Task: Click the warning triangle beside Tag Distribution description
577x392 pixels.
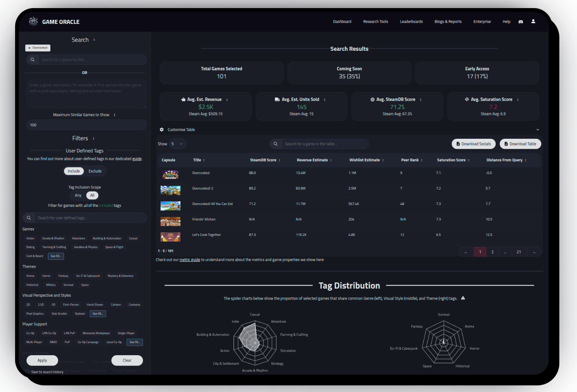Action: point(463,298)
